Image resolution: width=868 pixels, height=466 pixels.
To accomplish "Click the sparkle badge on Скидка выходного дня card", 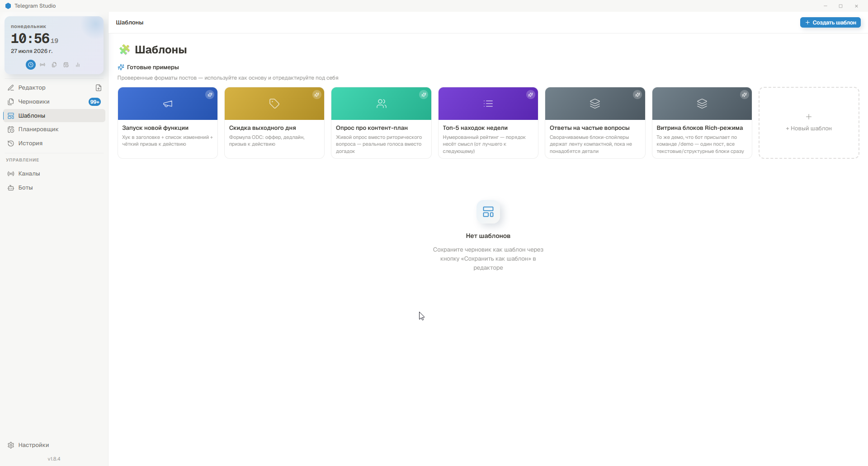I will (x=317, y=95).
